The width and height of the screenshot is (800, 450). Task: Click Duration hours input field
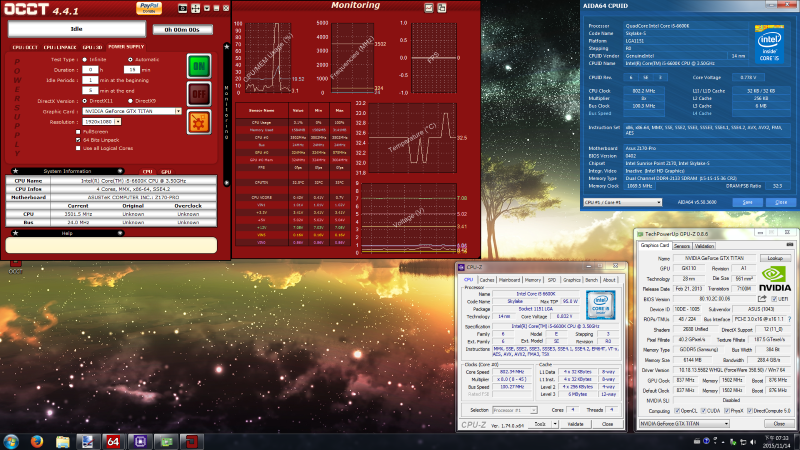coord(90,70)
